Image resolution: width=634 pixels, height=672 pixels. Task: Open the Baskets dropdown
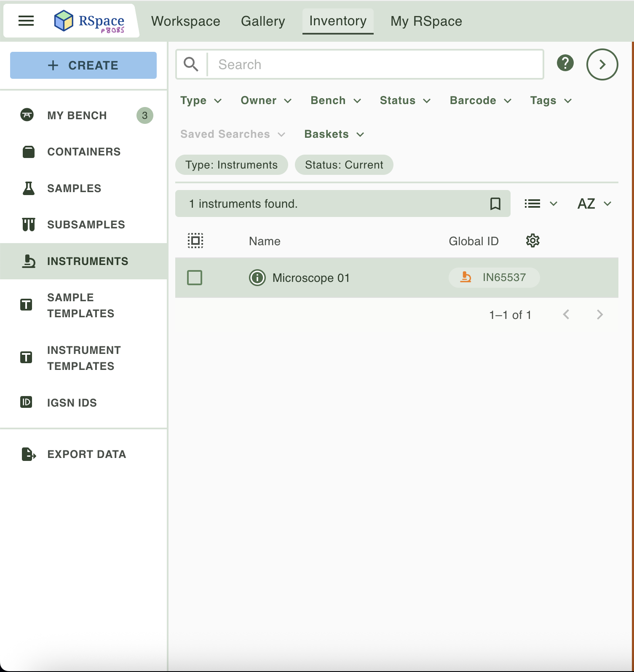tap(334, 134)
